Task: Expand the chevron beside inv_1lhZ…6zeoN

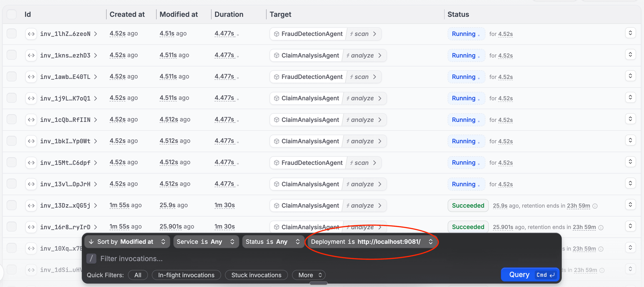Action: tap(95, 34)
